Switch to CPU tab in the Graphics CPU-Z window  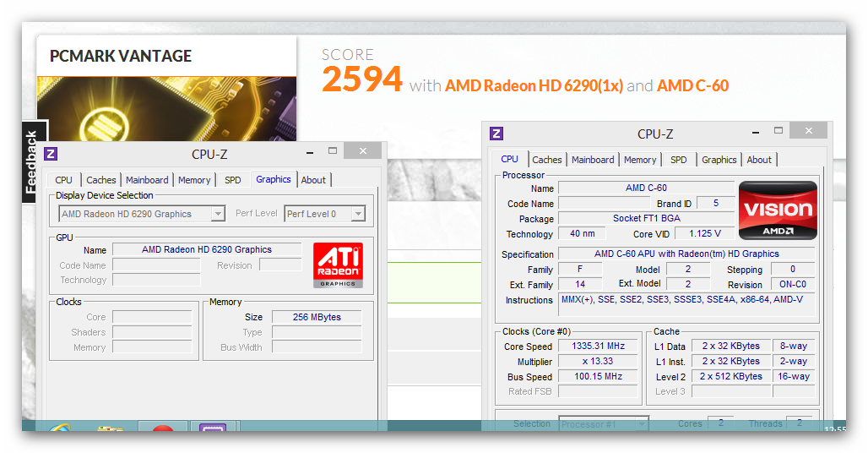tap(63, 180)
